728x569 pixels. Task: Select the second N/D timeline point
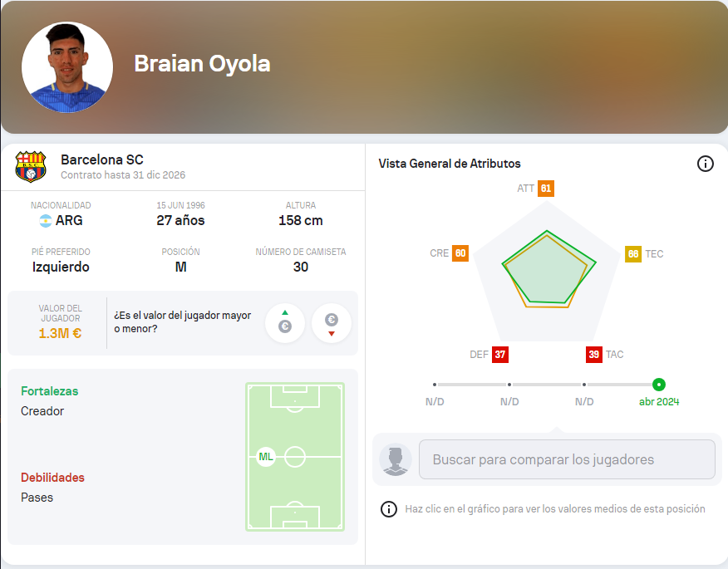coord(509,385)
